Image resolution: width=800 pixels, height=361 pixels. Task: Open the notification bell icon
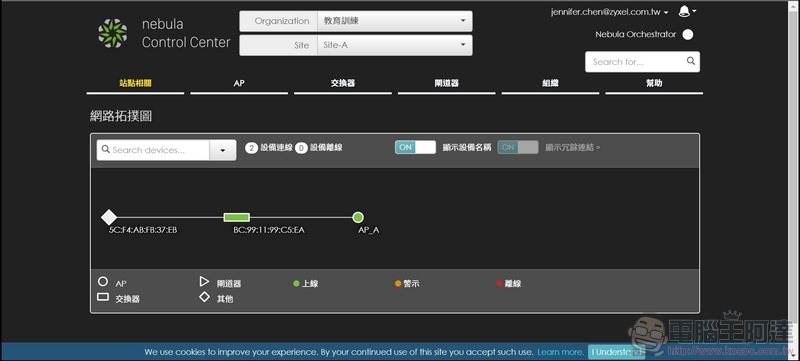(685, 11)
